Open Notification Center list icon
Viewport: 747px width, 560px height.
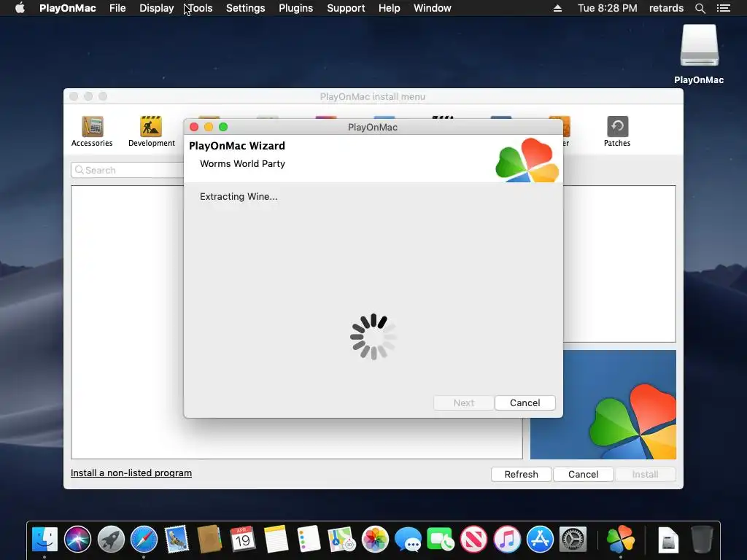click(x=723, y=8)
